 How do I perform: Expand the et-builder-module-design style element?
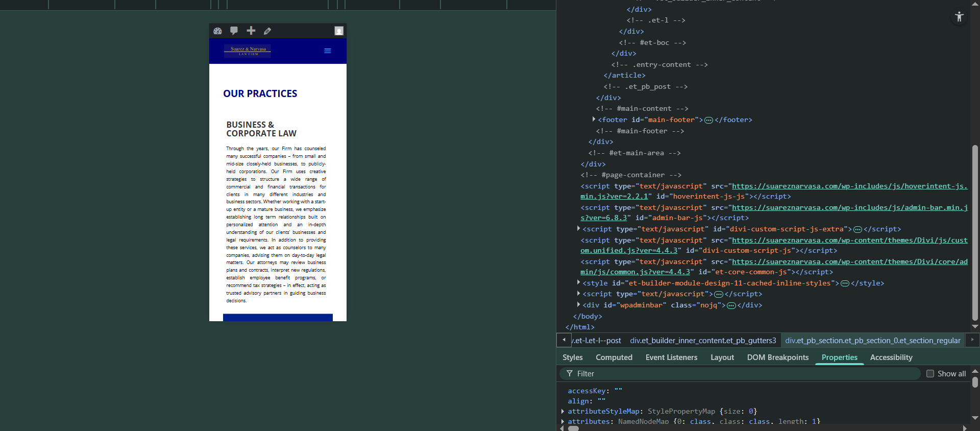pyautogui.click(x=578, y=283)
